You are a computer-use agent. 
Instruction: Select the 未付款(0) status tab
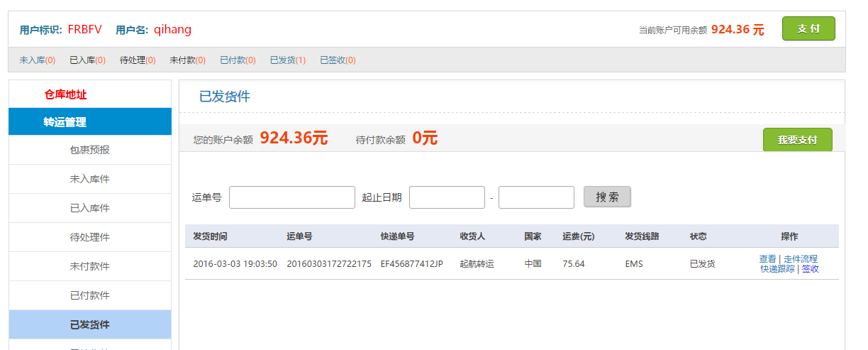[187, 60]
